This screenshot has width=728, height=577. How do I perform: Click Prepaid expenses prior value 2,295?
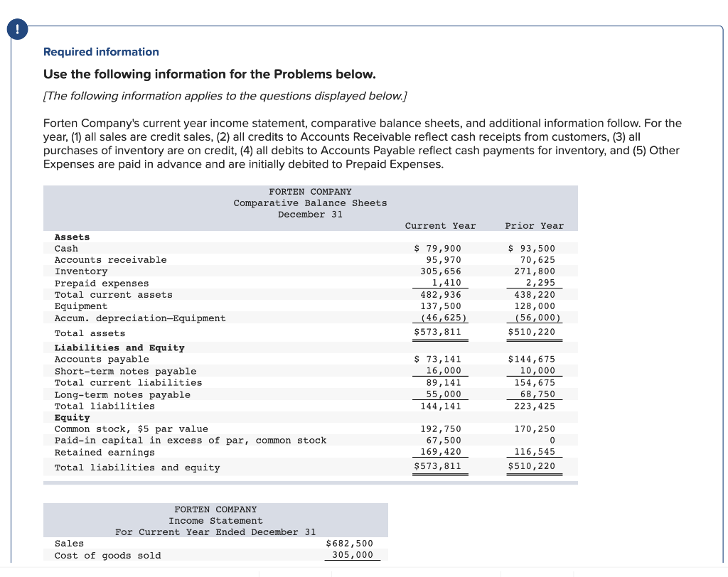pyautogui.click(x=540, y=283)
